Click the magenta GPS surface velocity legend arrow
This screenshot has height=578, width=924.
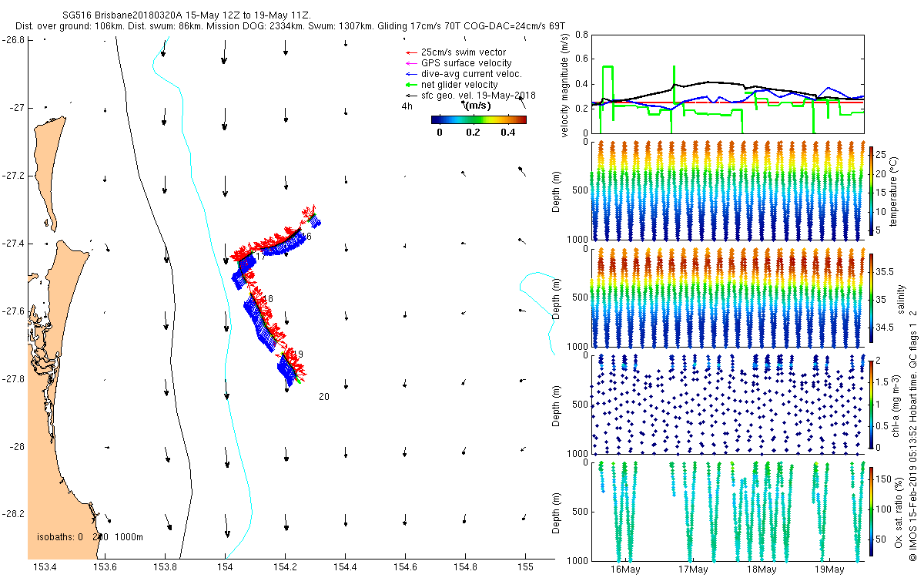click(x=408, y=63)
